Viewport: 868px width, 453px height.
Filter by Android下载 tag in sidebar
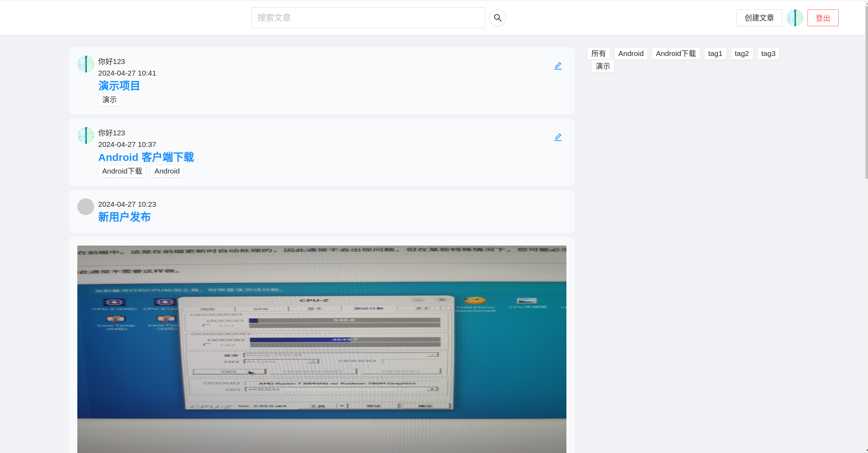676,54
